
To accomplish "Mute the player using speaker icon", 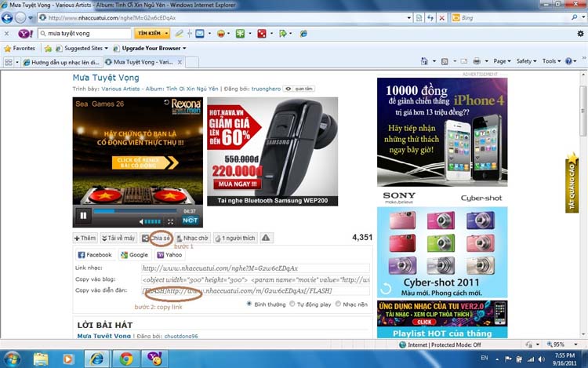I will [141, 222].
